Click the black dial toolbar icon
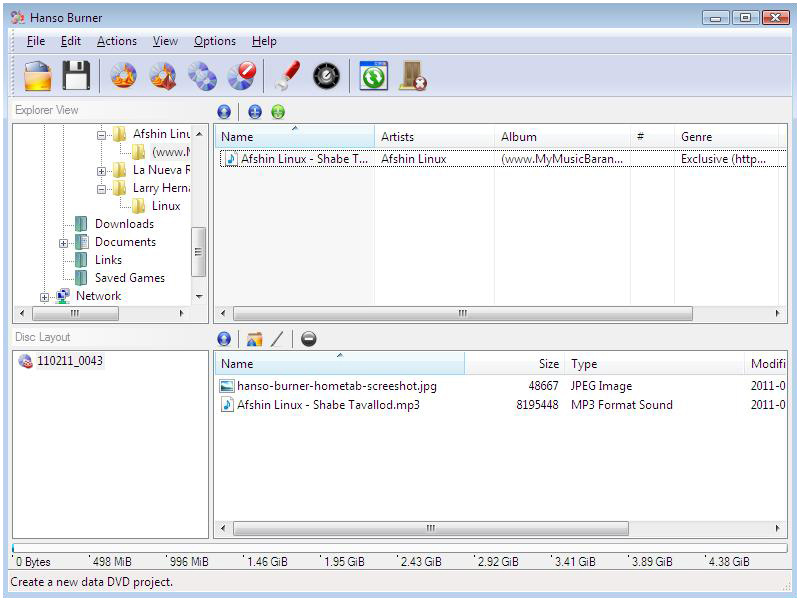800x600 pixels. (x=327, y=77)
